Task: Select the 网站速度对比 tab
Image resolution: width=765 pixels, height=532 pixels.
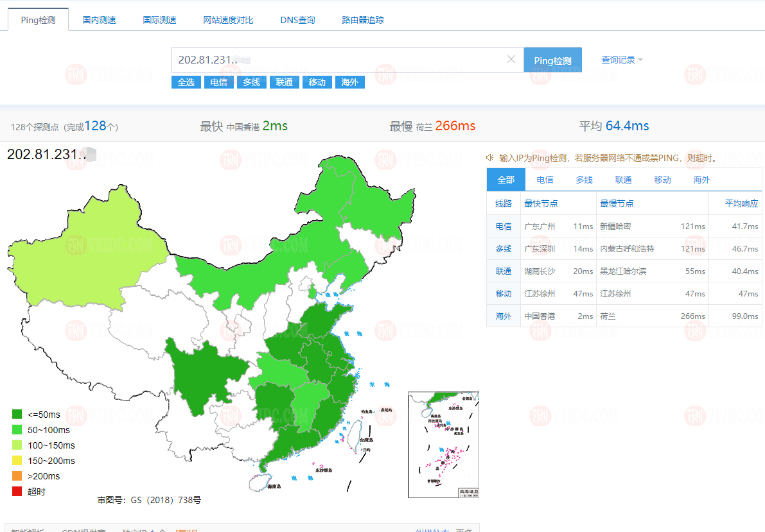Action: pos(227,20)
